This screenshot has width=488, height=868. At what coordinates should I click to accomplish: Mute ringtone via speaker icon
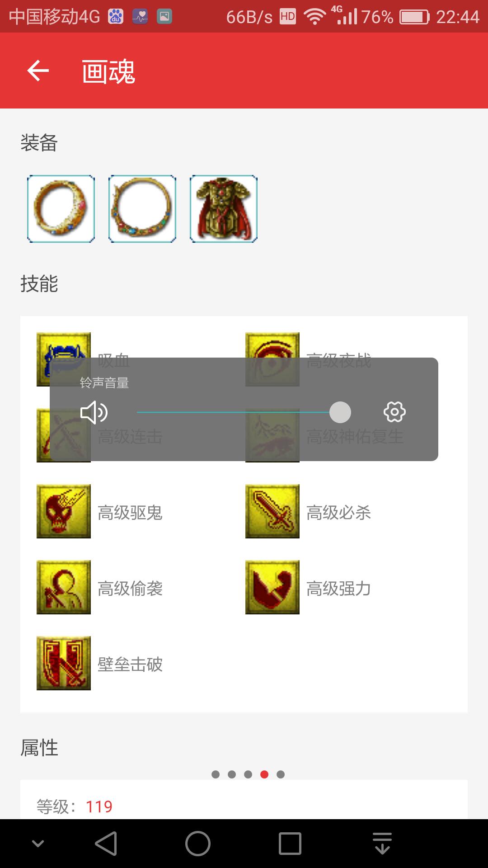pos(94,412)
